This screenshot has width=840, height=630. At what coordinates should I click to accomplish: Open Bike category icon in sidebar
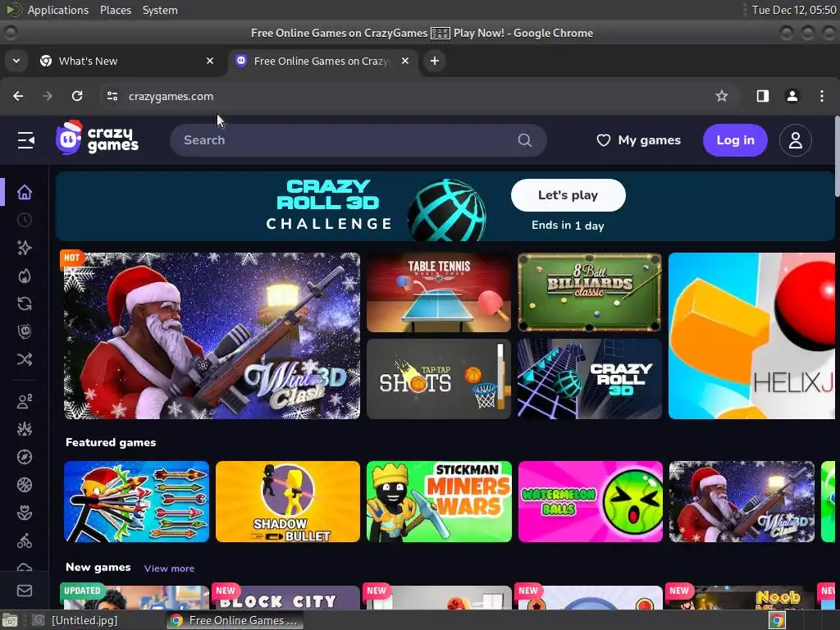24,541
